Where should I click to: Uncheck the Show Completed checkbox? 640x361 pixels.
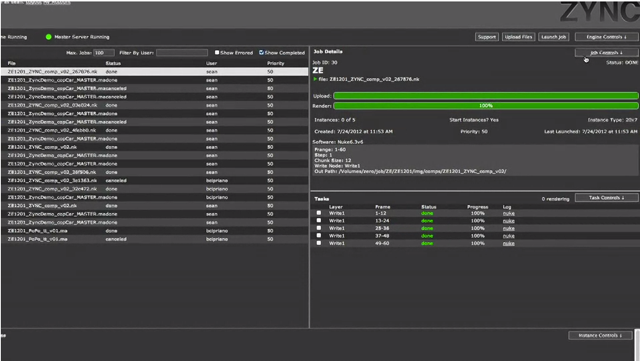click(261, 52)
